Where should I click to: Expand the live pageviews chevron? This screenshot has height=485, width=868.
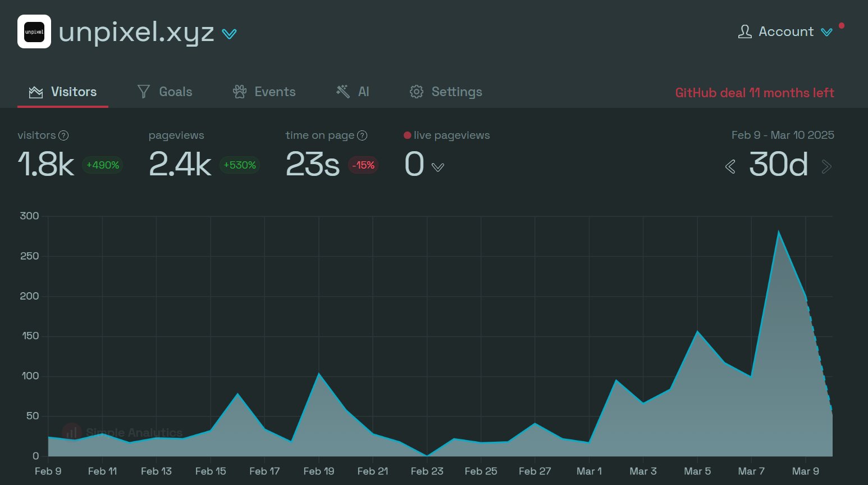pyautogui.click(x=438, y=167)
